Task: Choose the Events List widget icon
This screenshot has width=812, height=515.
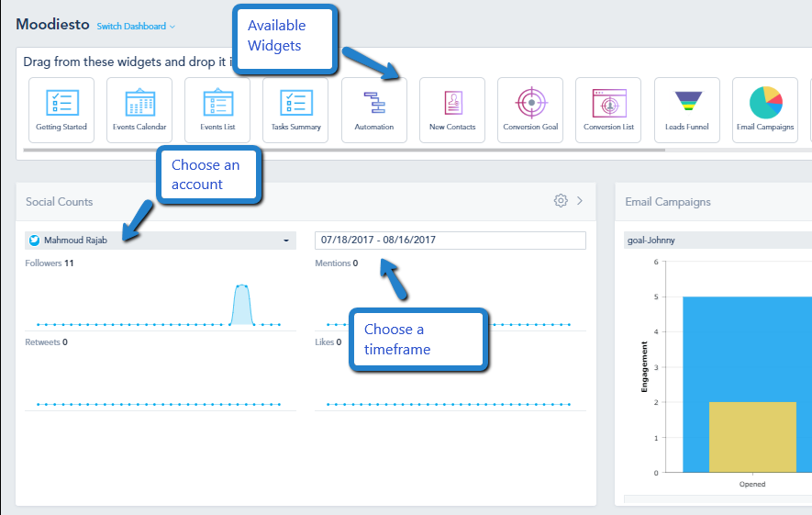Action: pos(217,110)
